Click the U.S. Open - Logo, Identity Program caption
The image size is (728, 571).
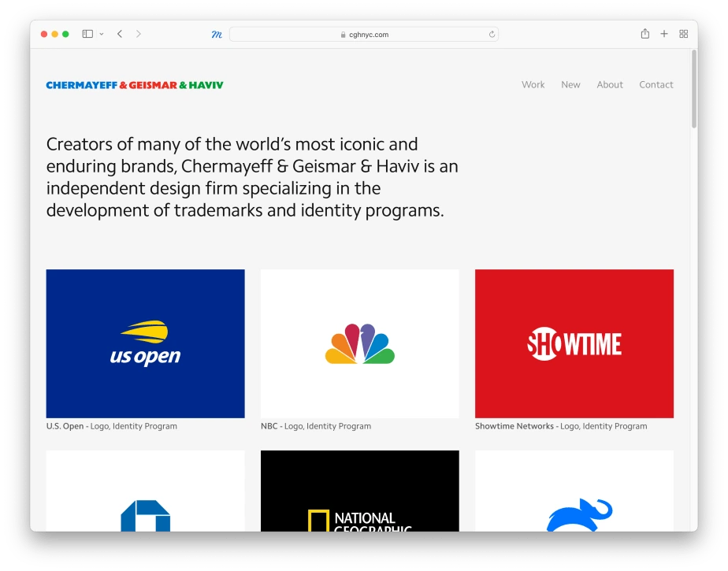coord(111,426)
